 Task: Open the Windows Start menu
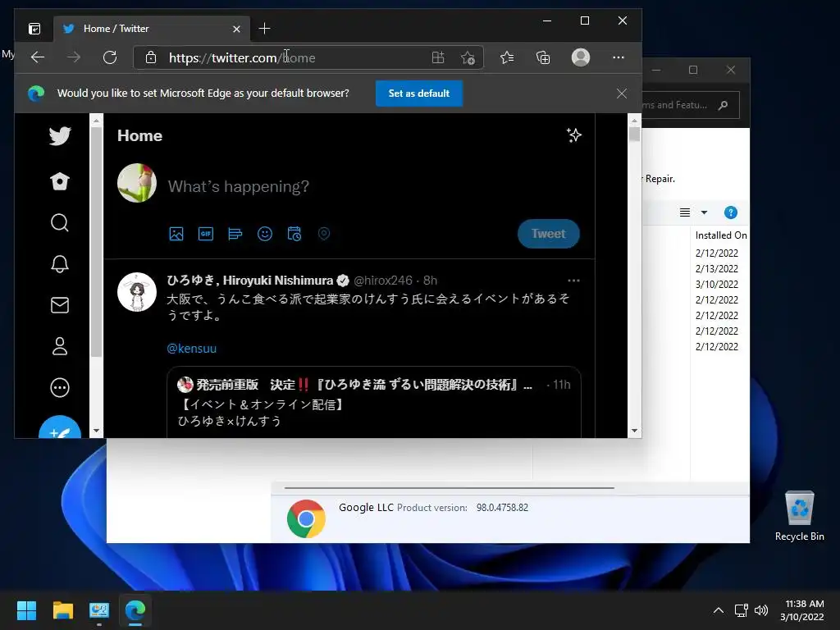[x=26, y=610]
